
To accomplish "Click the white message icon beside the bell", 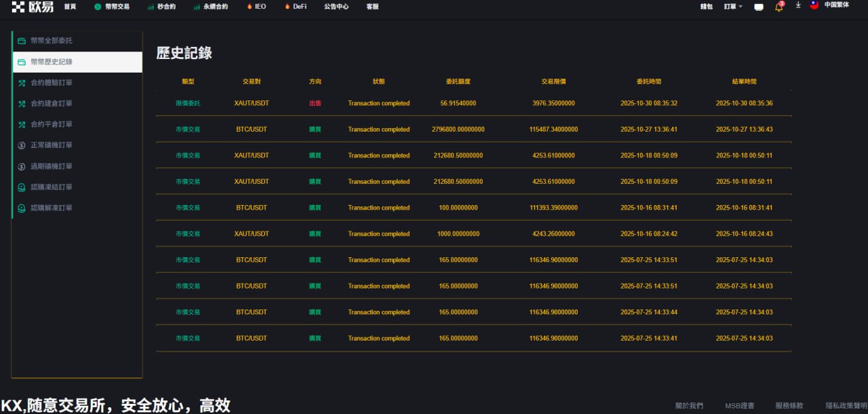I will coord(759,7).
